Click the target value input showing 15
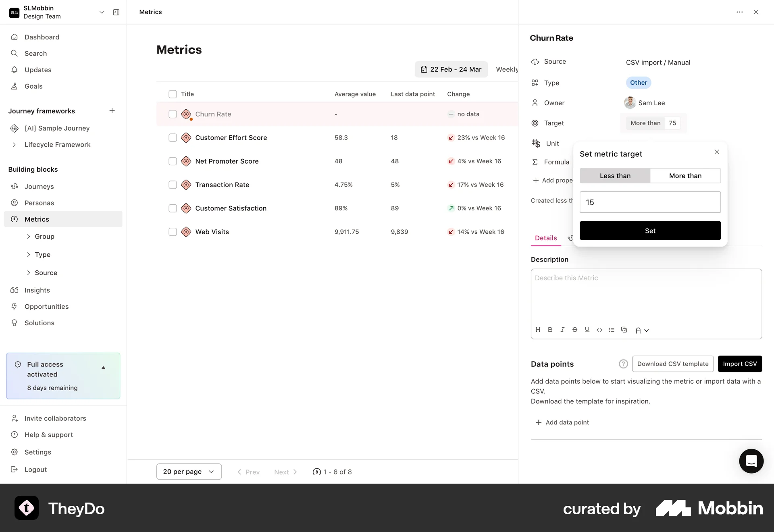Screen dimensions: 774x532 pos(650,202)
